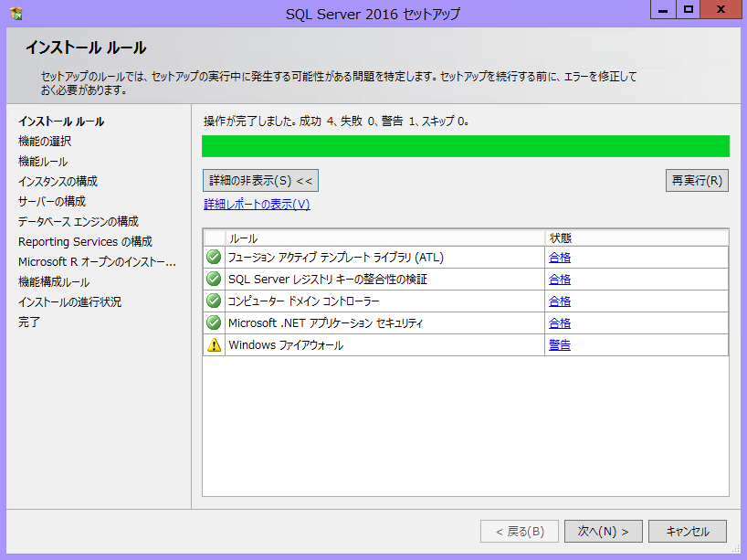Open the 詳細レポートの表示(V) report link
The width and height of the screenshot is (747, 560).
coord(257,205)
